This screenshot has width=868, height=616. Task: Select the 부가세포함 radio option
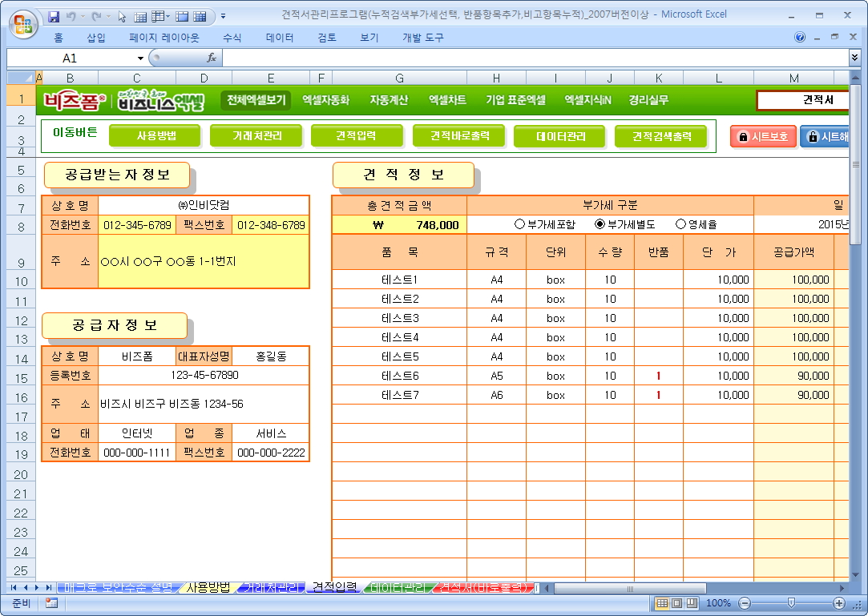coord(519,225)
